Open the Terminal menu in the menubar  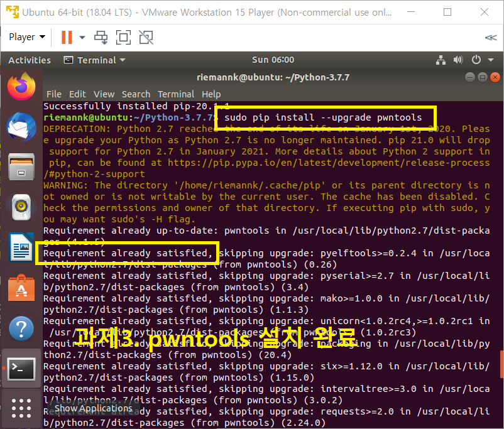pos(176,94)
